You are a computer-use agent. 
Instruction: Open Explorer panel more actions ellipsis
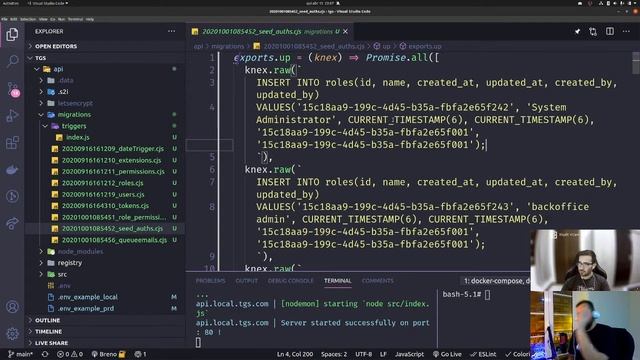171,31
